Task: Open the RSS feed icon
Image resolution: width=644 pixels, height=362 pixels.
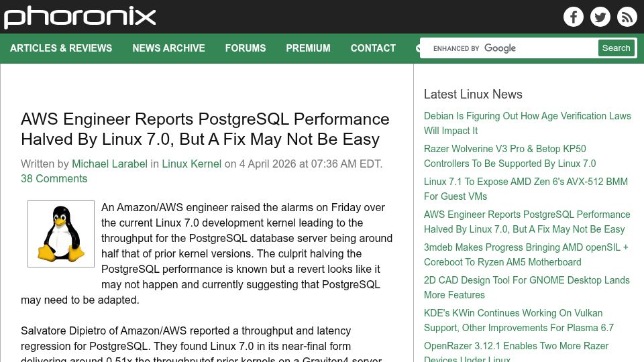Action: [627, 17]
